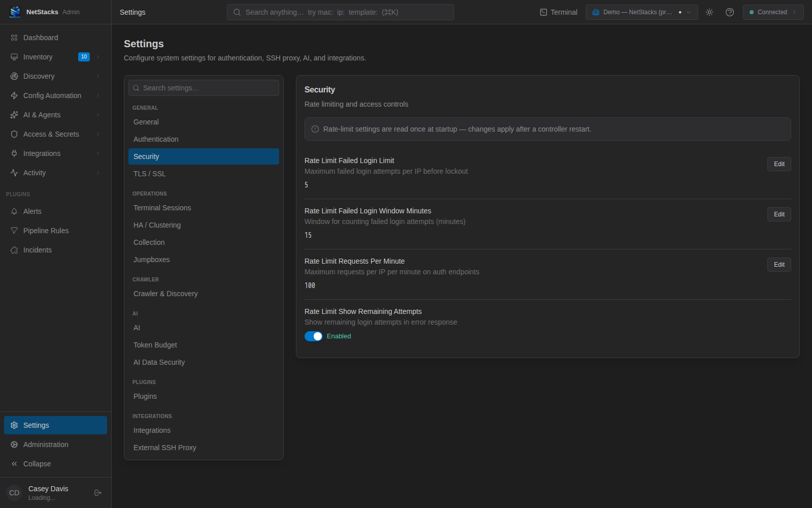Click the AI & Agents sparkle icon
Screen dimensions: 812x508
point(14,115)
